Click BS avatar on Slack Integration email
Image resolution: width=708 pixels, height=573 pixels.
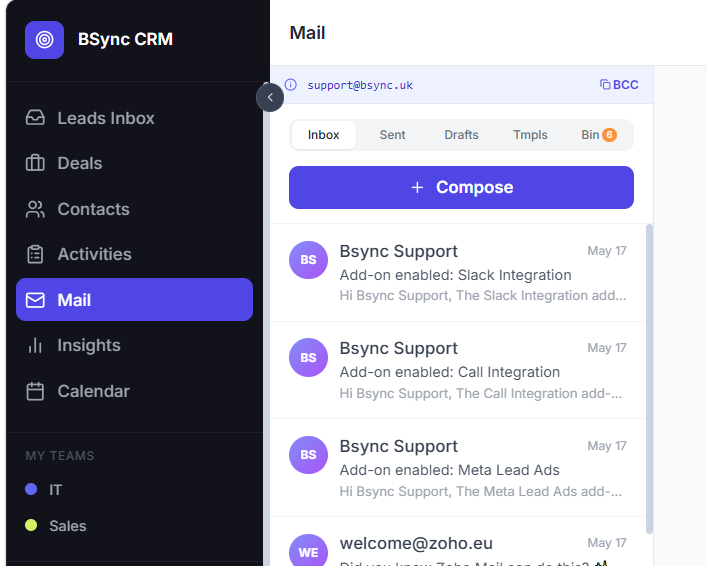(308, 260)
